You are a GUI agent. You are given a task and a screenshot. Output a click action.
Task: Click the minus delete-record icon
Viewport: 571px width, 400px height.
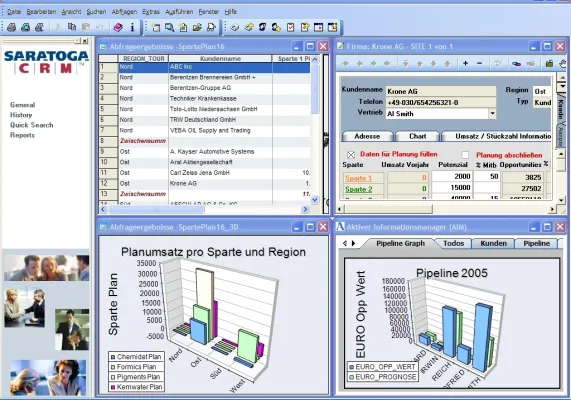pos(480,63)
